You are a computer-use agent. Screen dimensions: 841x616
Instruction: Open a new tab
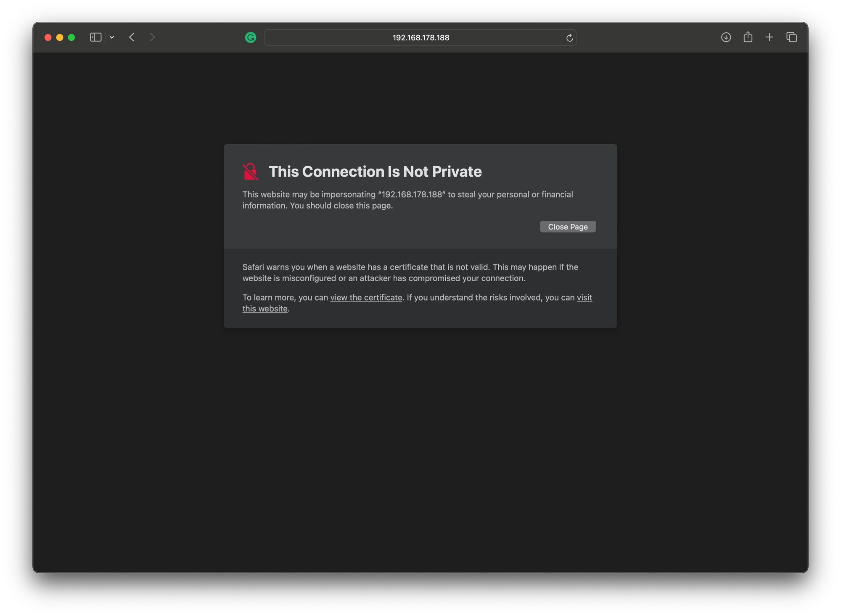pos(769,37)
